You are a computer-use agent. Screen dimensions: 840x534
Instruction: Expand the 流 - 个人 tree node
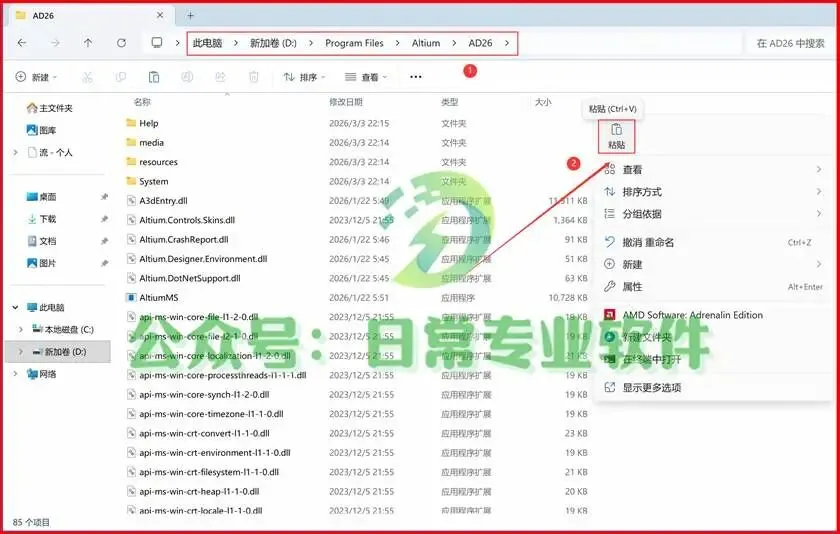[15, 153]
